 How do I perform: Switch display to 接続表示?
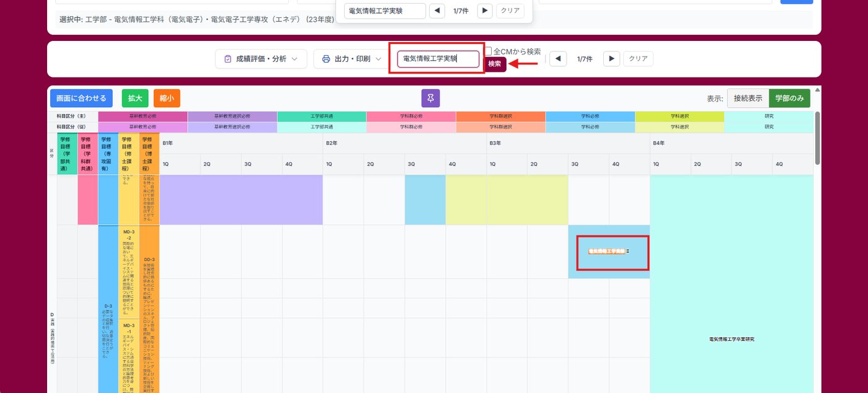(x=748, y=99)
